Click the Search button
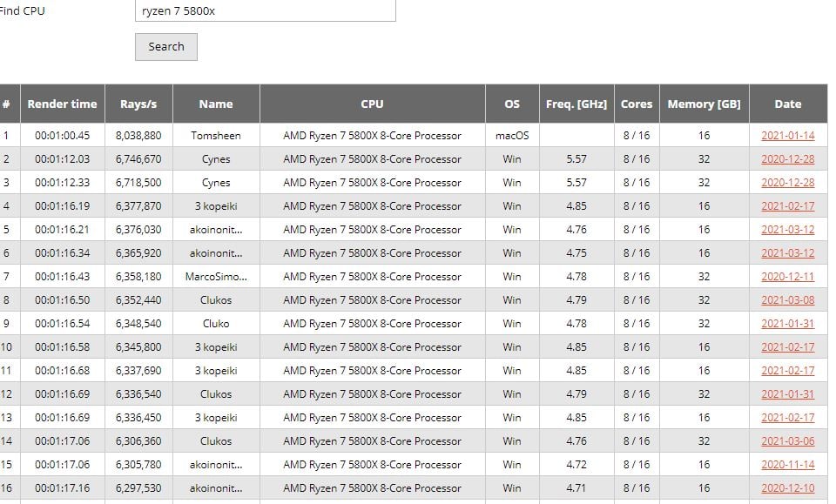This screenshot has width=836, height=504. pyautogui.click(x=165, y=47)
